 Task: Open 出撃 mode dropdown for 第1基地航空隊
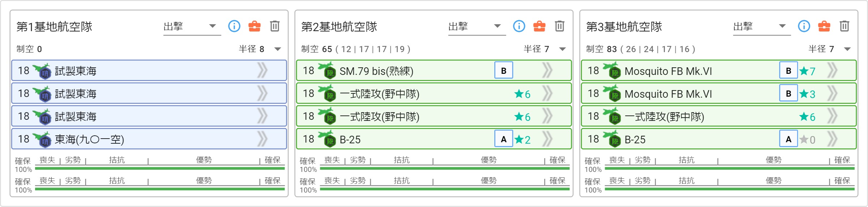(x=192, y=27)
